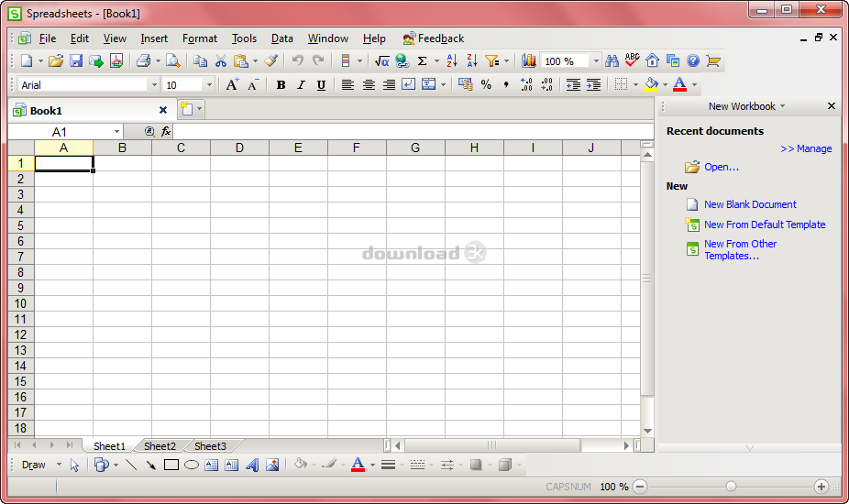Run the Spelling check ABC icon

tap(632, 61)
